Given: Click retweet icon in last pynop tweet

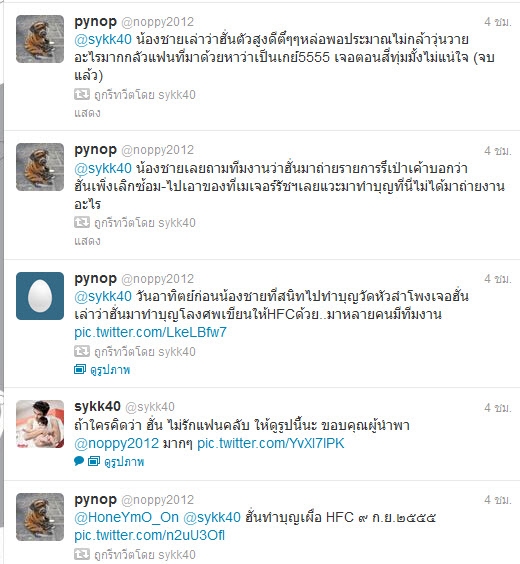Looking at the screenshot, I should (x=82, y=554).
